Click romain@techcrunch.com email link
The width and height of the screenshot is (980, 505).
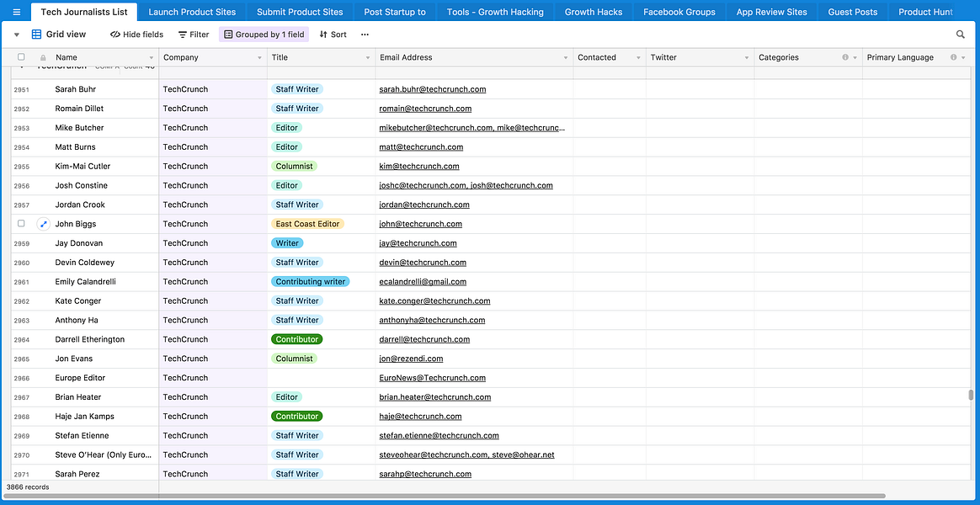click(425, 109)
